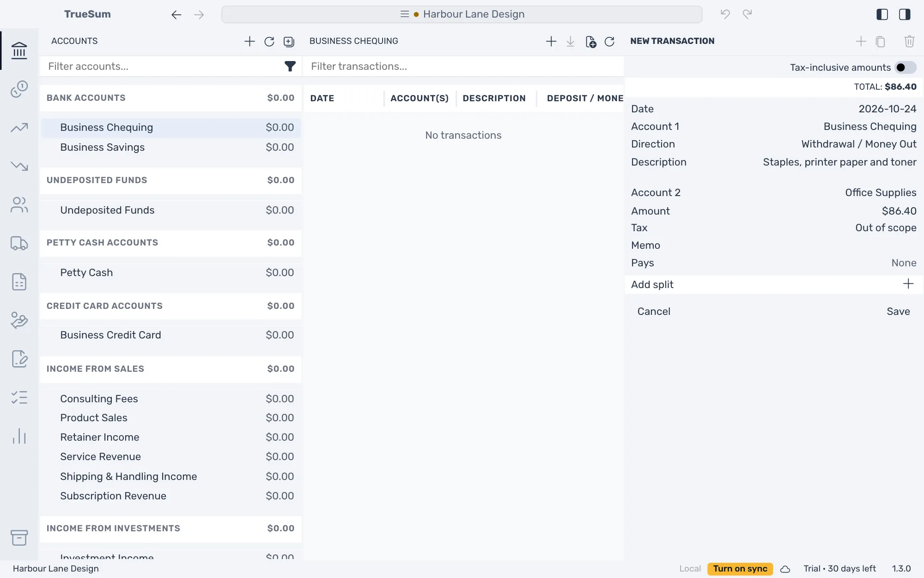The image size is (924, 578).
Task: Open the Date 2026-10-24 picker
Action: pyautogui.click(x=774, y=109)
